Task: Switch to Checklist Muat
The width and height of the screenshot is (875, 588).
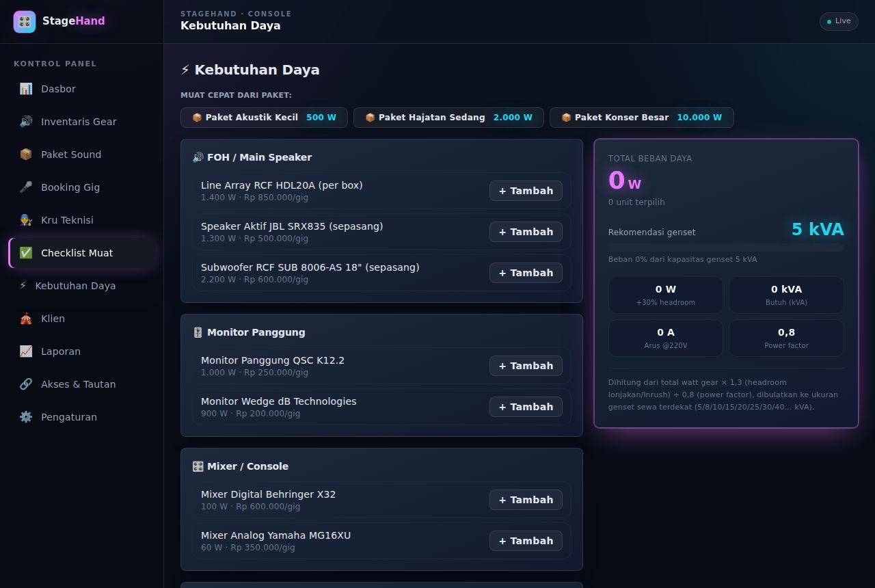Action: pos(82,253)
